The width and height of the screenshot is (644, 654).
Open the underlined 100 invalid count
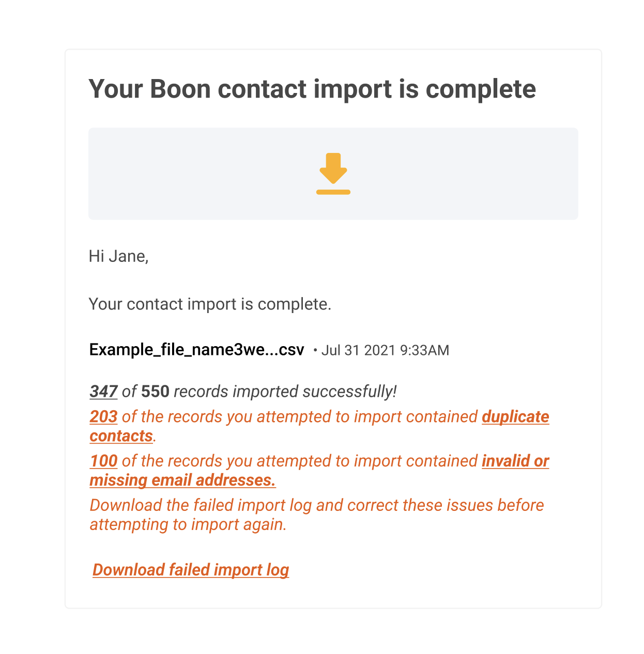[103, 461]
